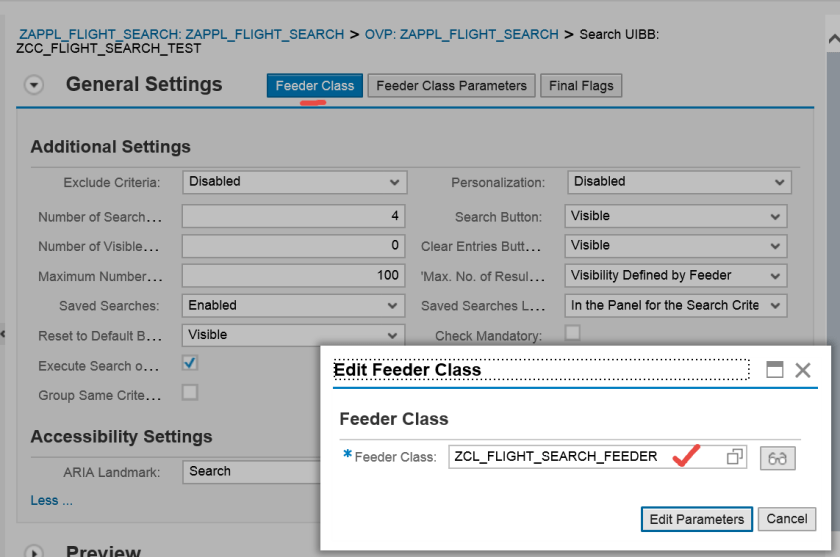Select the Feeder Class button tab

pyautogui.click(x=315, y=86)
